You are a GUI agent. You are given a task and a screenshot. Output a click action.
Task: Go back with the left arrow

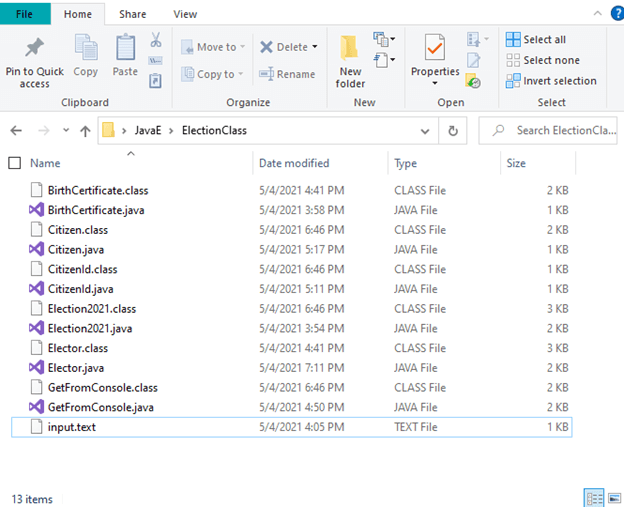(16, 131)
